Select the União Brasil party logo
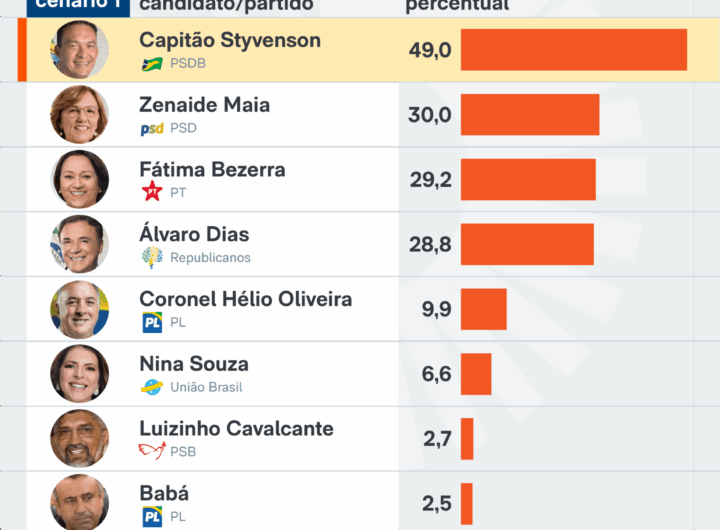 tap(152, 387)
